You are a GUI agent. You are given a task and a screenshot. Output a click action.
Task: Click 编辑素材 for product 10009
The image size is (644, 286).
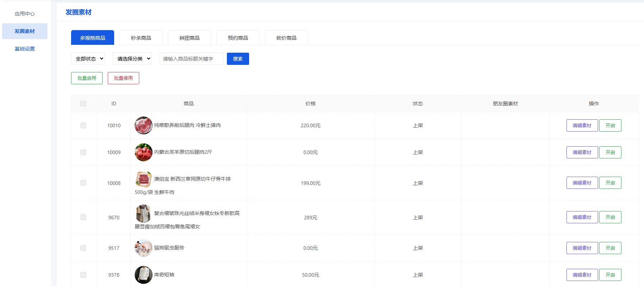pos(582,152)
